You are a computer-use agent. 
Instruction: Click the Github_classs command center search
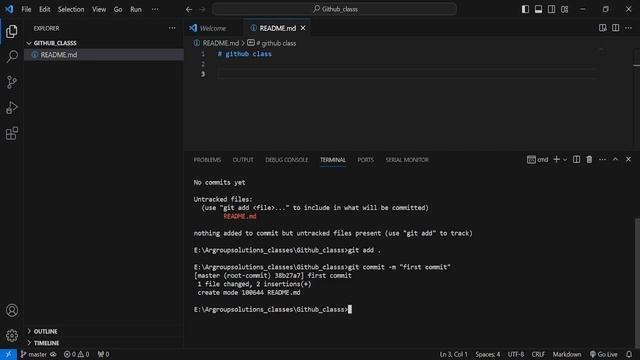pos(334,9)
